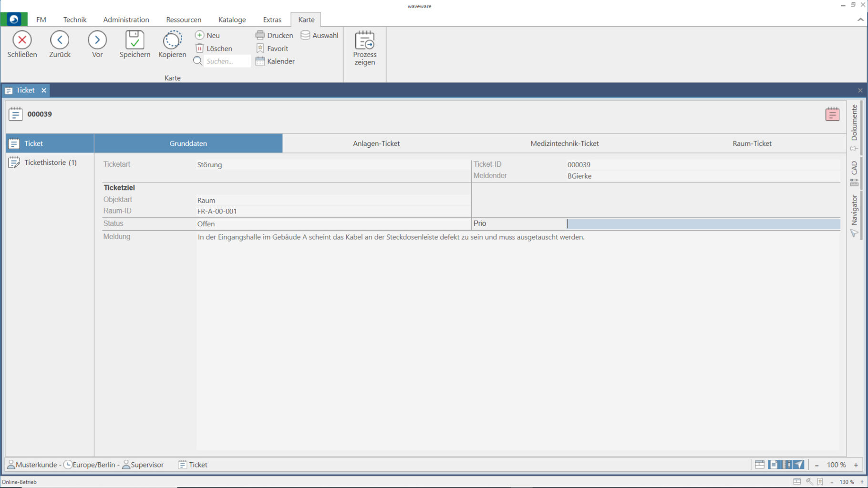This screenshot has width=868, height=488.
Task: Collapse the ribbon with the chevron arrow
Action: [860, 20]
